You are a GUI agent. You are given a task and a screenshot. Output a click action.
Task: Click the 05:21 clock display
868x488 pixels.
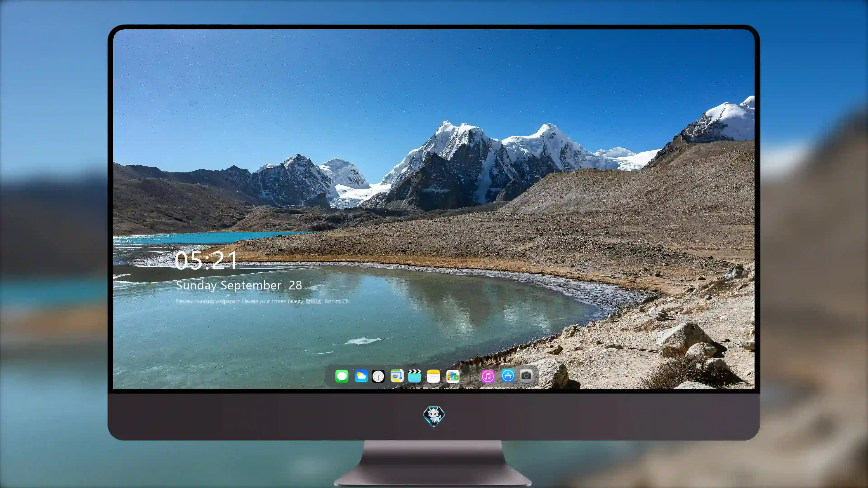[x=206, y=260]
